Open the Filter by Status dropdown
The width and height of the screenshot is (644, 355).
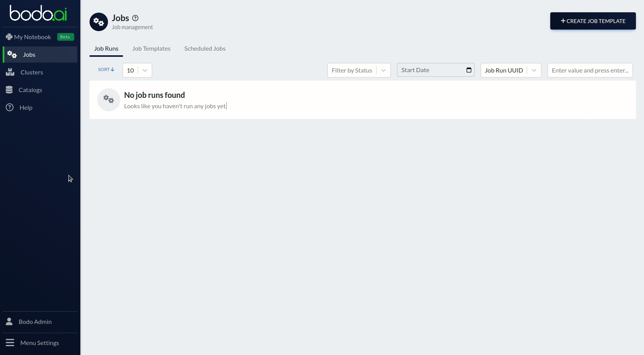(359, 70)
